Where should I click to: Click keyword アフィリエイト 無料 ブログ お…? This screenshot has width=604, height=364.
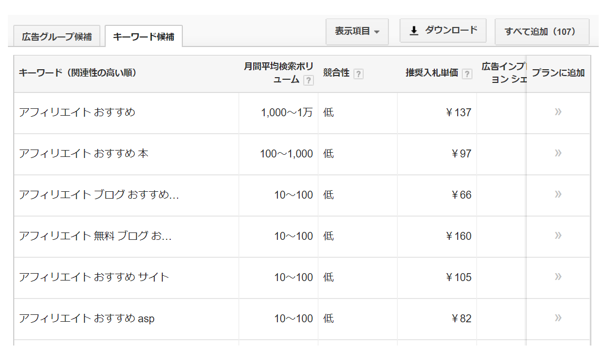click(x=95, y=236)
